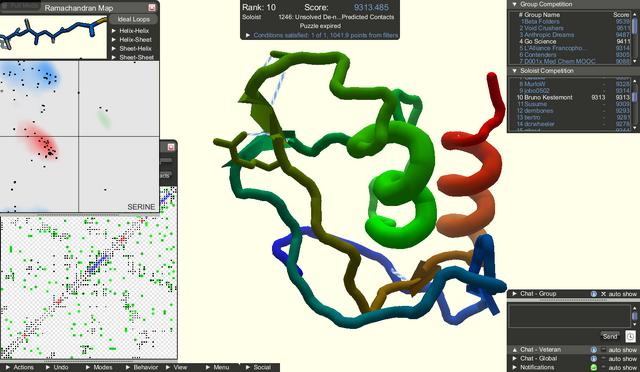
Task: Send the chat message
Action: 610,336
